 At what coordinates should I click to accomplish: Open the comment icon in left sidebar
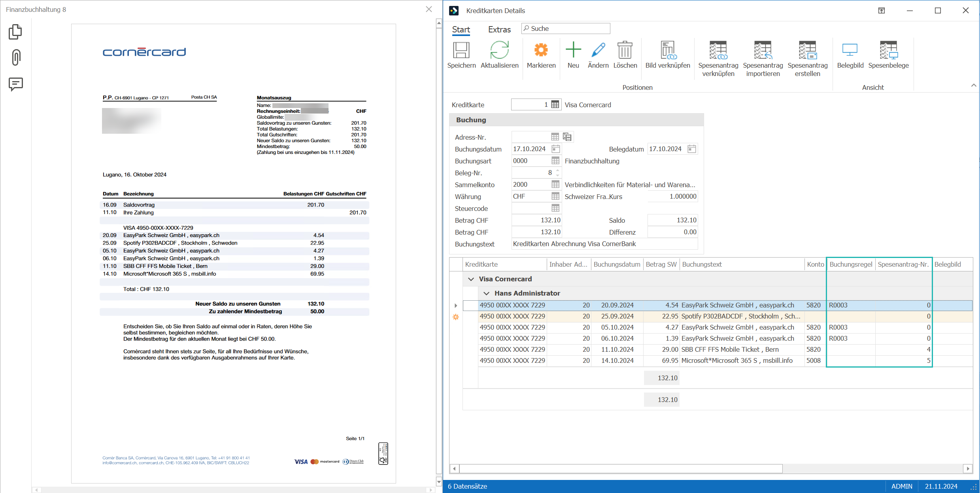point(16,84)
